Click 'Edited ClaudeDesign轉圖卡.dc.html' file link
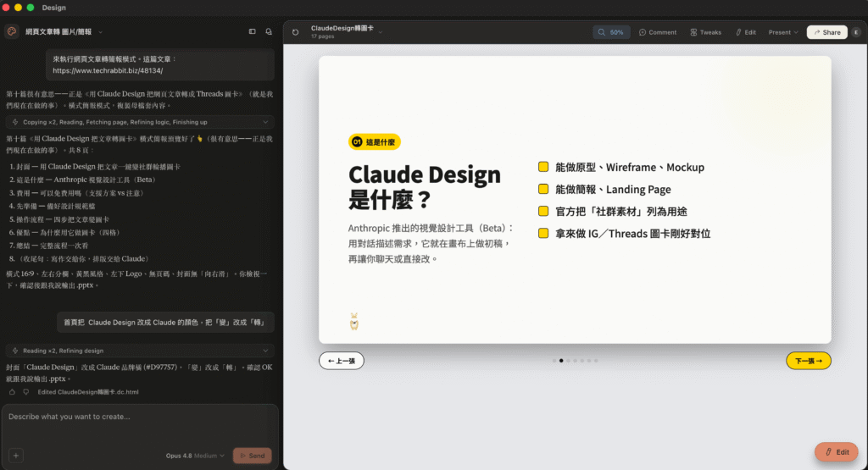Viewport: 868px width, 470px height. 88,392
